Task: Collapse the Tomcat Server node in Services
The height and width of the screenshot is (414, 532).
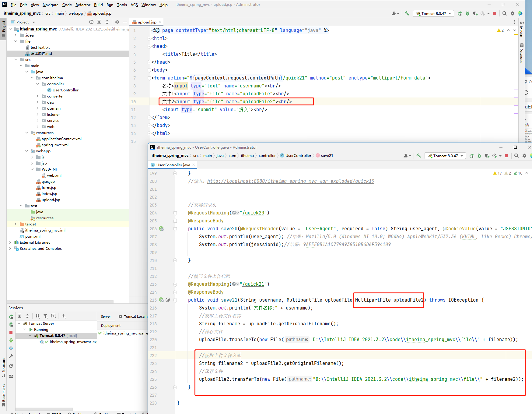Action: click(x=19, y=324)
